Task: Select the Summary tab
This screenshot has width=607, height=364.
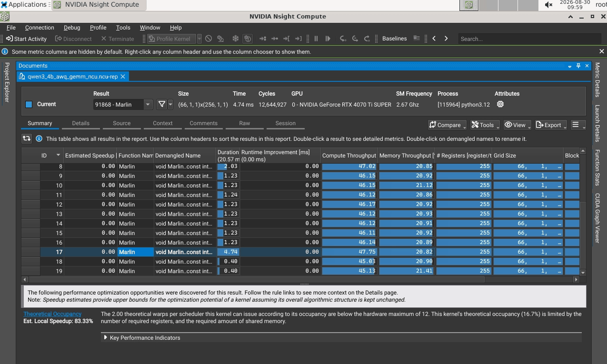Action: pos(40,123)
